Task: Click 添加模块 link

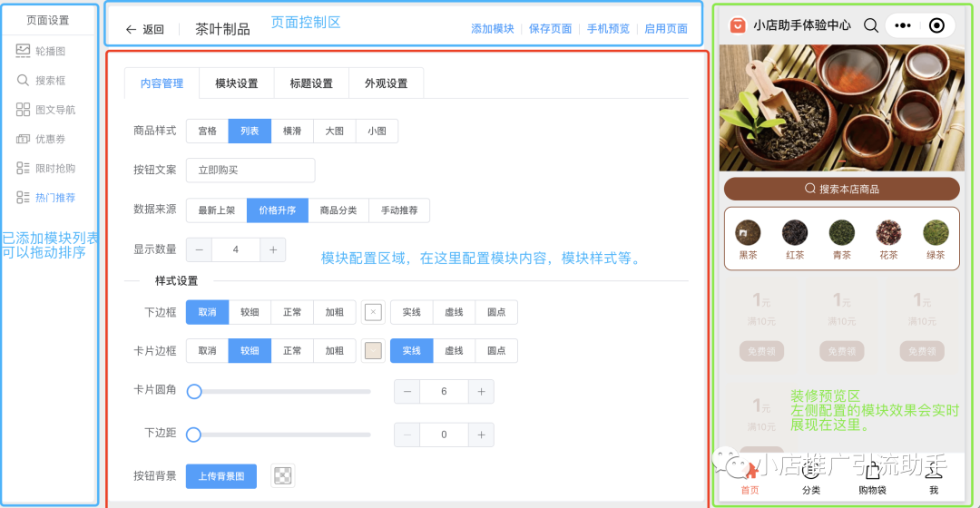Action: coord(493,29)
